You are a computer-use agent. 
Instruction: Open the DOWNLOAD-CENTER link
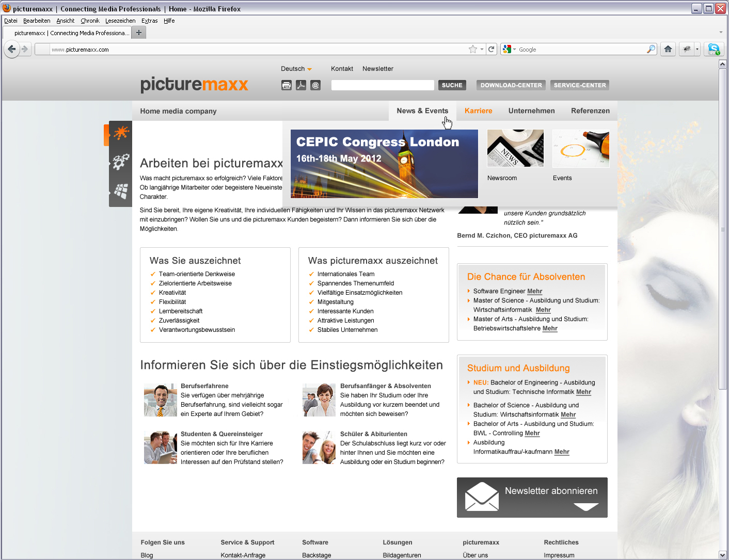pyautogui.click(x=511, y=85)
